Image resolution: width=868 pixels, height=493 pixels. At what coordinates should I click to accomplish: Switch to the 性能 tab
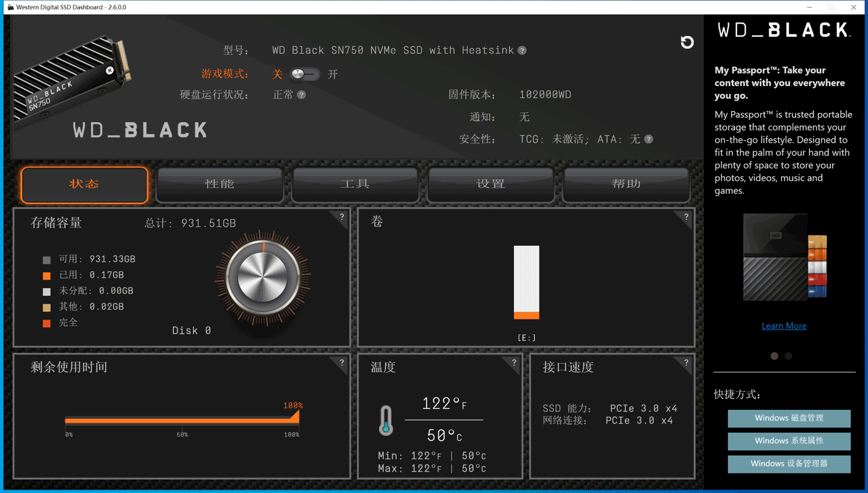(219, 184)
